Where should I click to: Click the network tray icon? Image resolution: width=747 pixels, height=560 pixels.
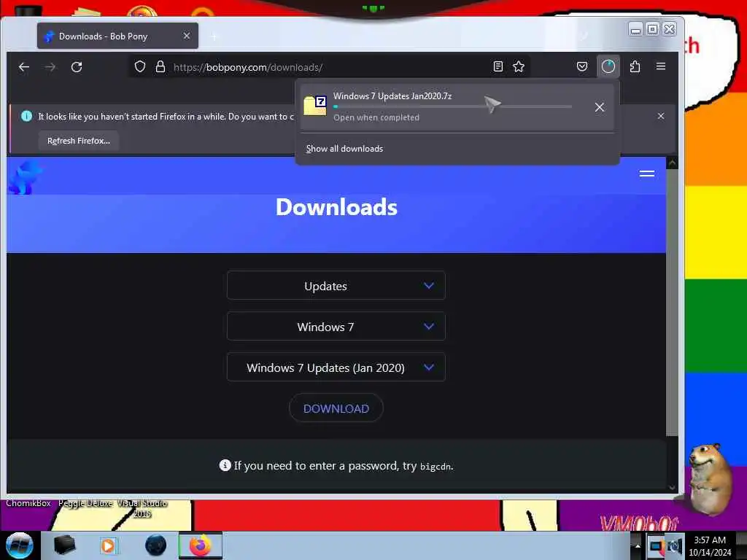point(657,547)
